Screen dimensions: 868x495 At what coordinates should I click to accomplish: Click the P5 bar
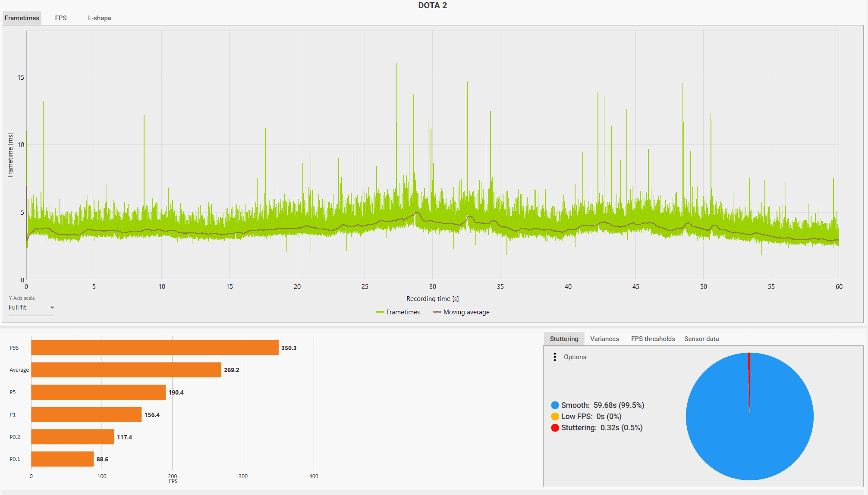[98, 392]
